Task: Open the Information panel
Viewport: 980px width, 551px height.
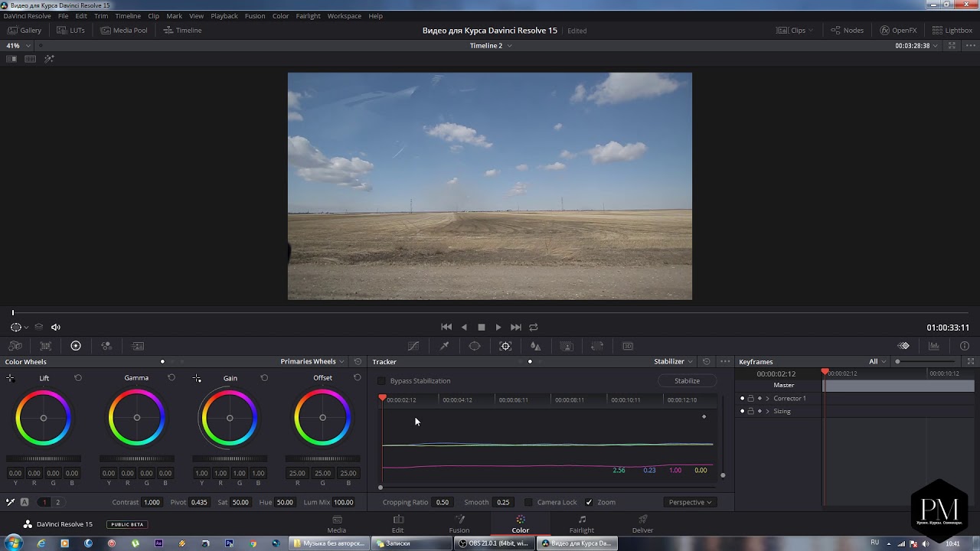Action: 965,346
